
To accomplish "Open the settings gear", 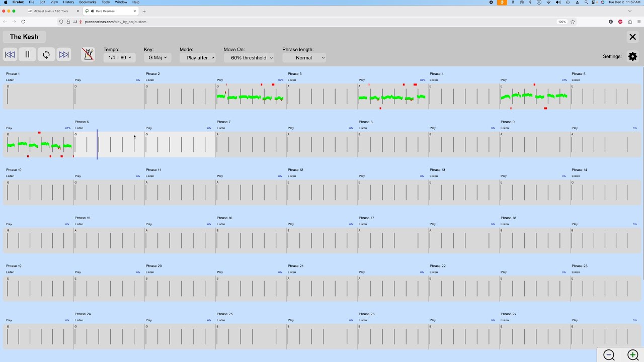I will click(x=633, y=57).
